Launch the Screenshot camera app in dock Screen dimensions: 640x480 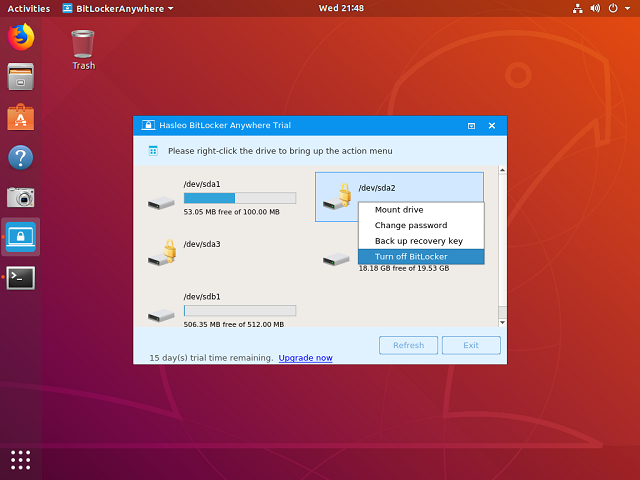pos(21,197)
